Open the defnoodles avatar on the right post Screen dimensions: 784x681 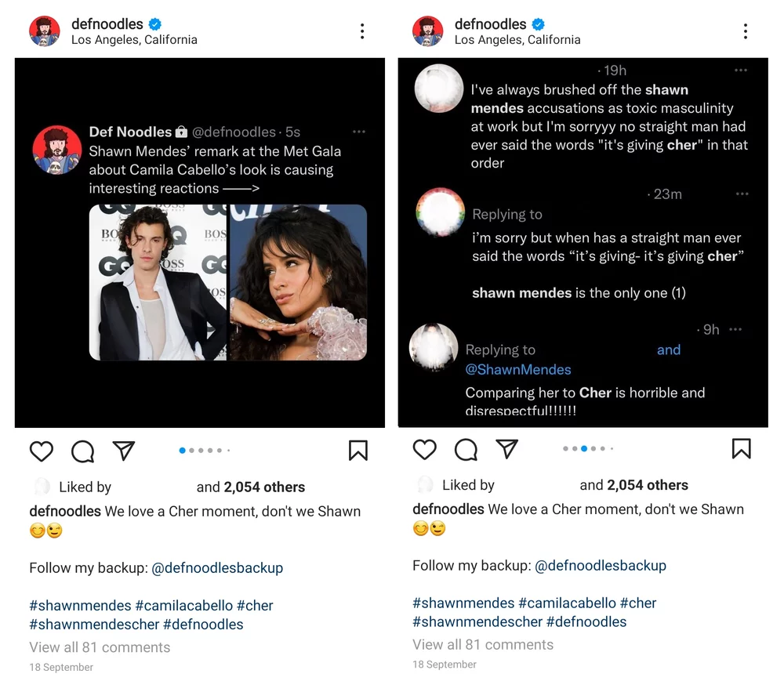(x=428, y=31)
